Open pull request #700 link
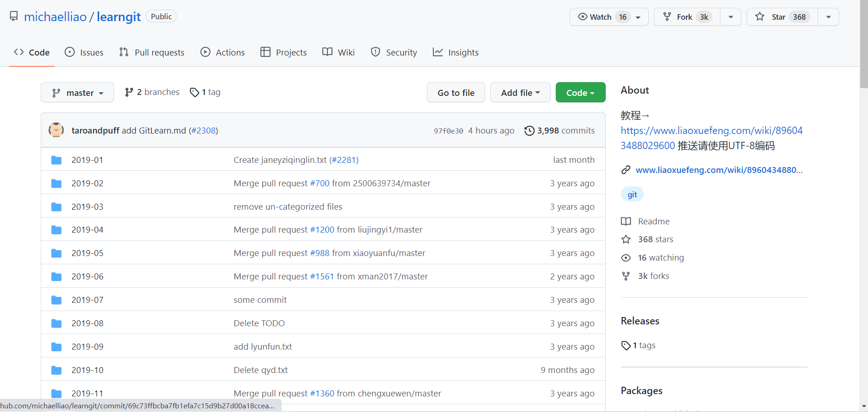Screen dimensions: 868x412 [320, 184]
